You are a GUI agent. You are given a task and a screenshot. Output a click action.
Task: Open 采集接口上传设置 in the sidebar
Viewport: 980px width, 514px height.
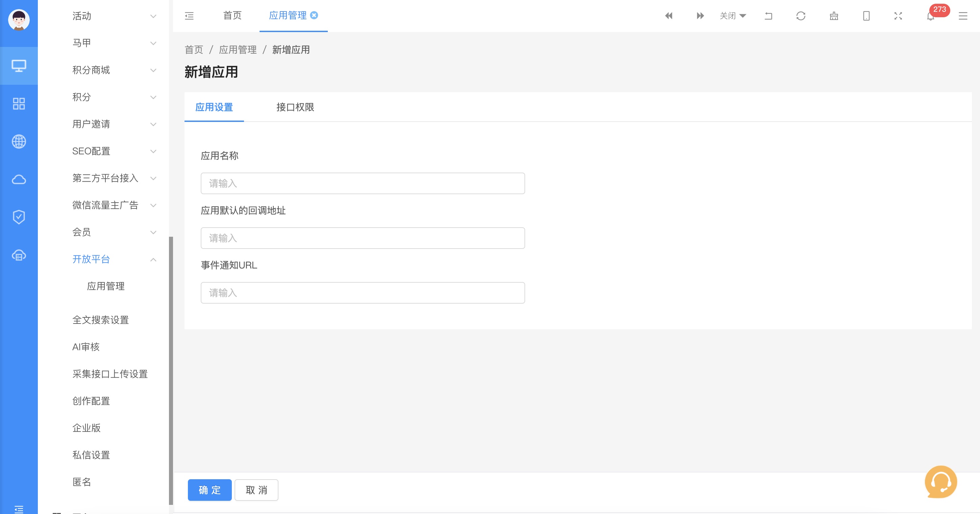pyautogui.click(x=110, y=374)
